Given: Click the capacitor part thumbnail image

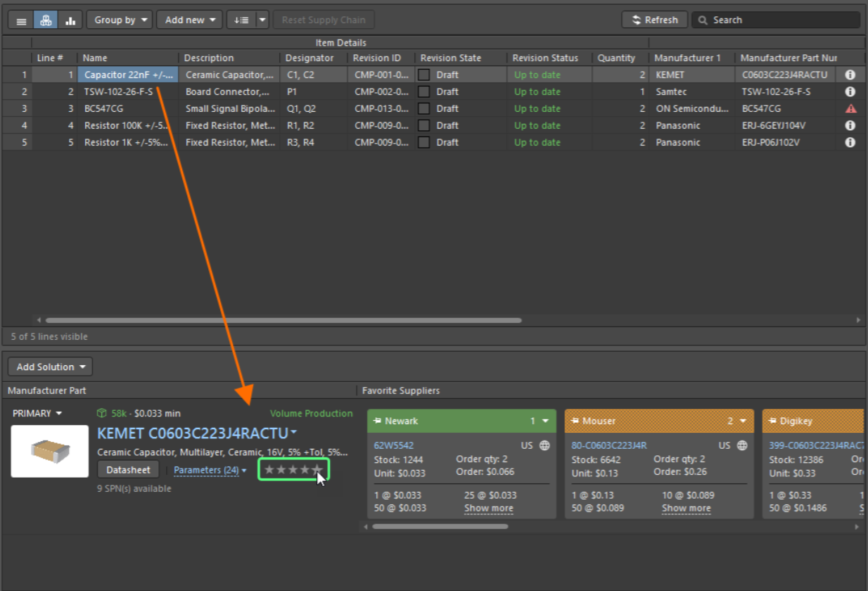Looking at the screenshot, I should pos(50,451).
